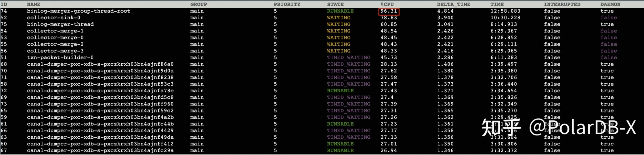Click the STATE column header
The width and height of the screenshot is (644, 155).
[335, 4]
